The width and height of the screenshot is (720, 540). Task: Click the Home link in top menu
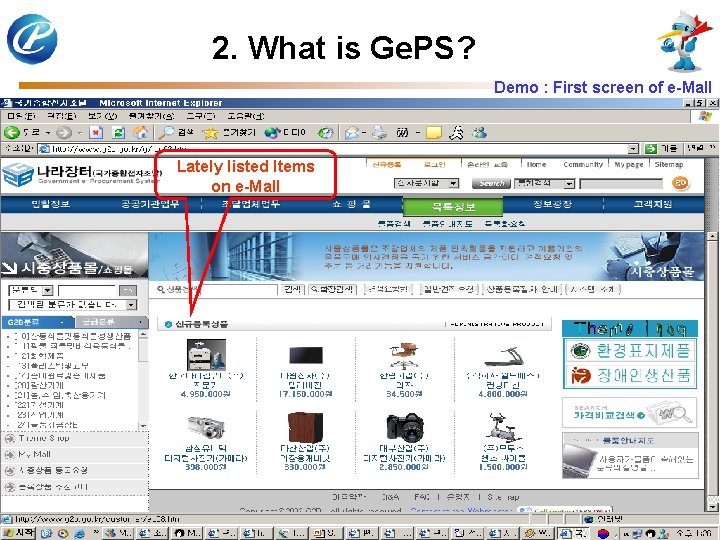click(536, 164)
